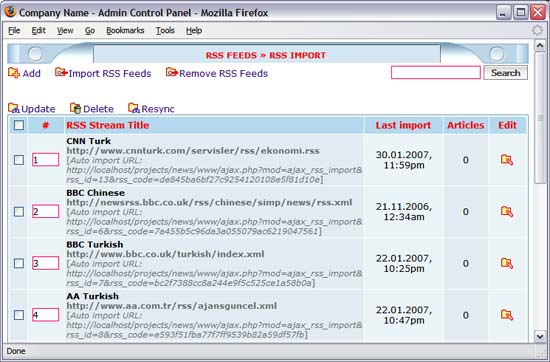Click the 21.11.2006, 12:34am import date
Screen dimensions: 550x362
click(x=404, y=212)
